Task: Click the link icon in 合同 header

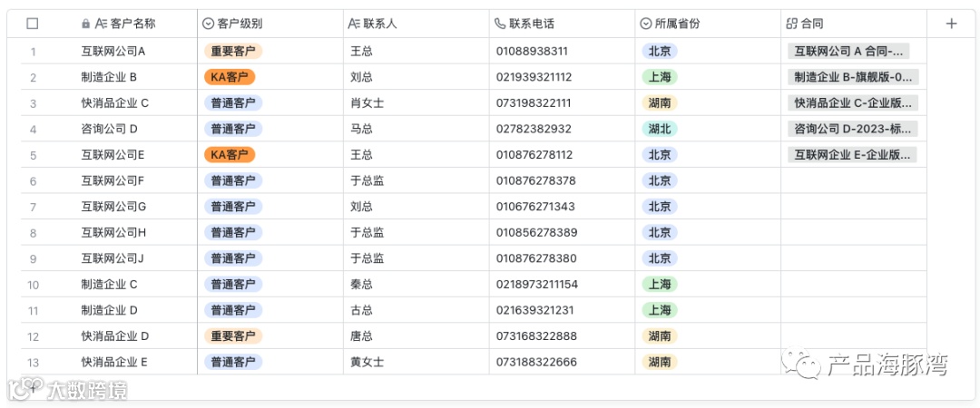Action: pos(791,24)
